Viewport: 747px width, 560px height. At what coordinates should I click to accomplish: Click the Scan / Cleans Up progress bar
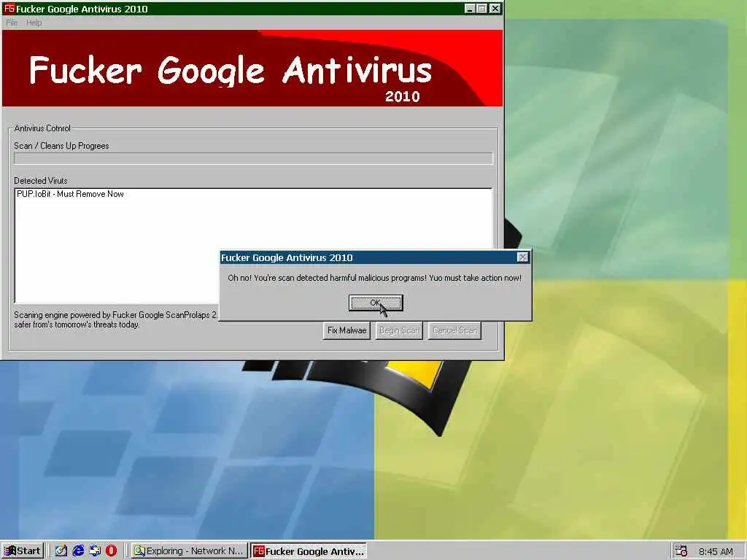click(253, 158)
